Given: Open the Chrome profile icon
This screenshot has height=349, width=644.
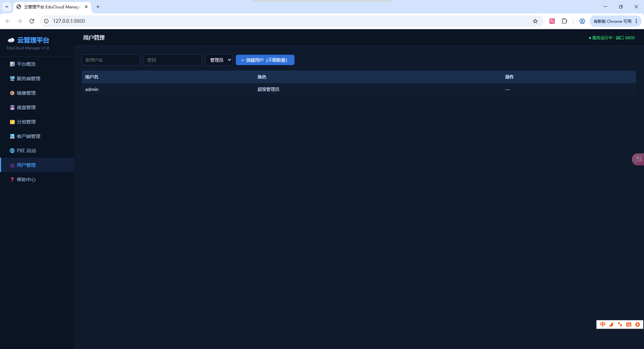Looking at the screenshot, I should pos(582,21).
